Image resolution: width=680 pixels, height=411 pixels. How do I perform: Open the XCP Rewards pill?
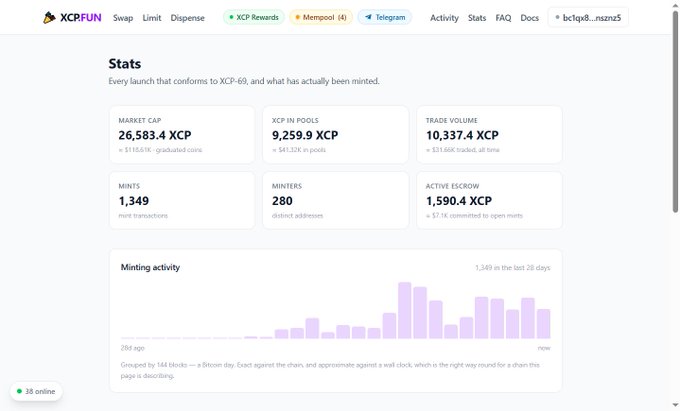point(254,17)
